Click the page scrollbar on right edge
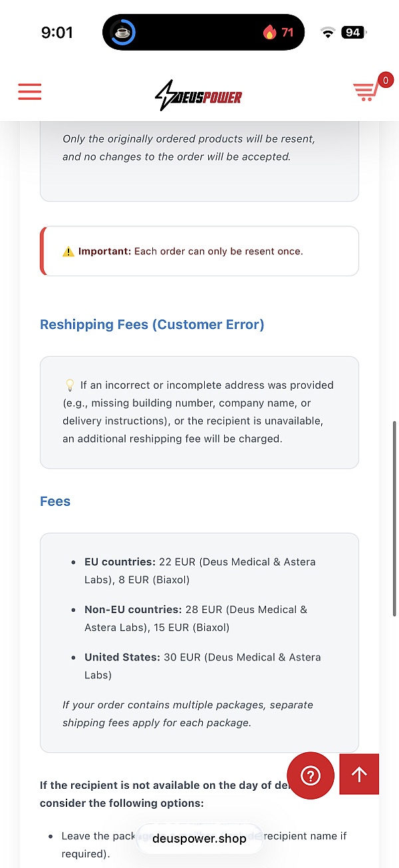 tap(395, 519)
